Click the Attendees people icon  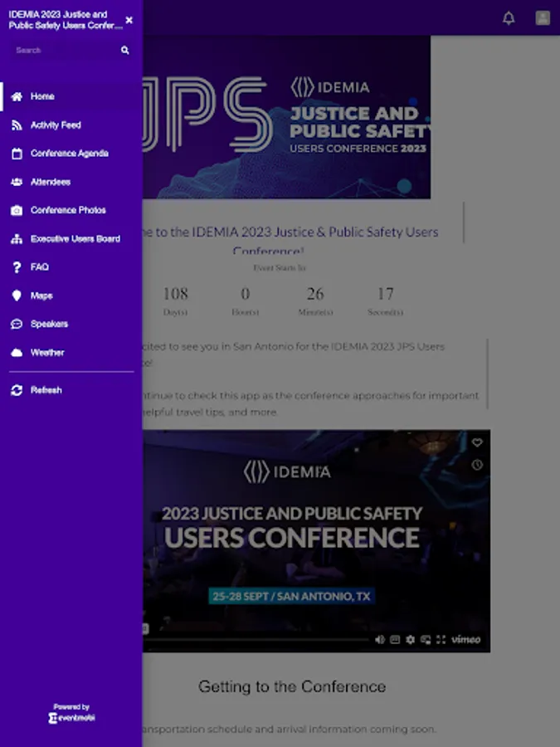click(17, 182)
